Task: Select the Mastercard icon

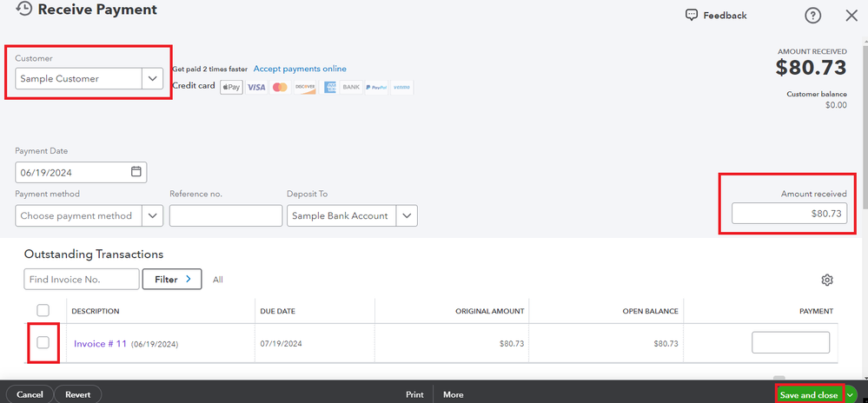Action: [280, 87]
